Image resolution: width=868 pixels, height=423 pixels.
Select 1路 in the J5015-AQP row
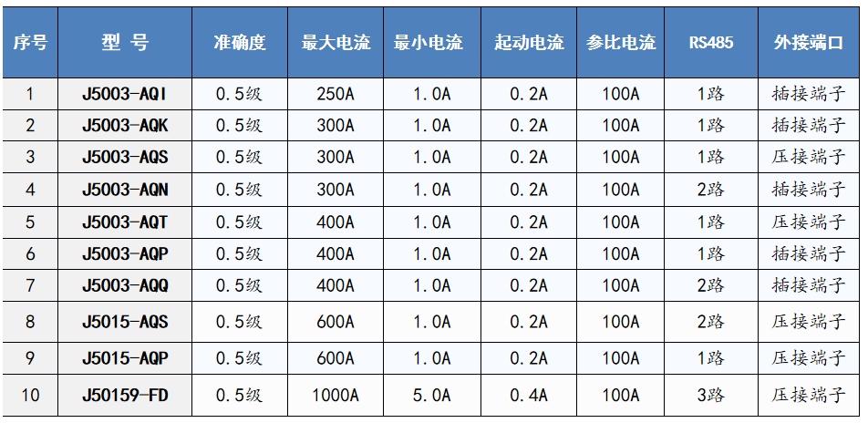click(x=711, y=358)
